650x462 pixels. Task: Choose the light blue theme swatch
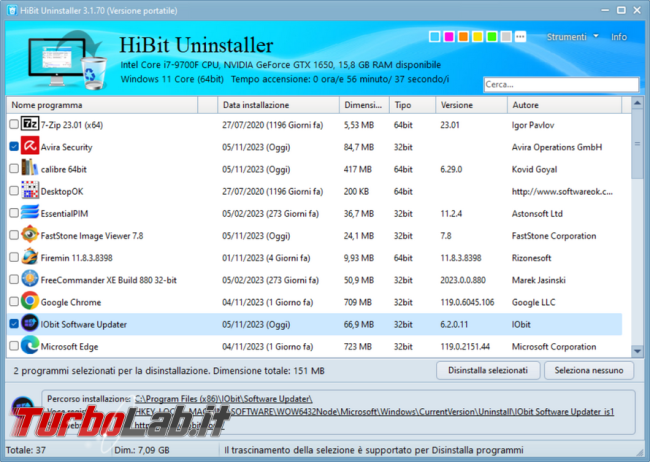434,36
